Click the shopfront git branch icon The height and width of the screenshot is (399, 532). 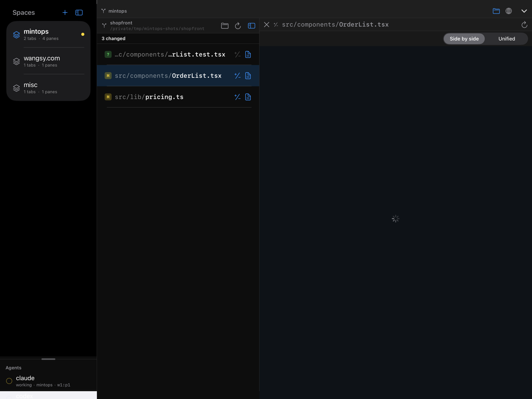[x=104, y=25]
